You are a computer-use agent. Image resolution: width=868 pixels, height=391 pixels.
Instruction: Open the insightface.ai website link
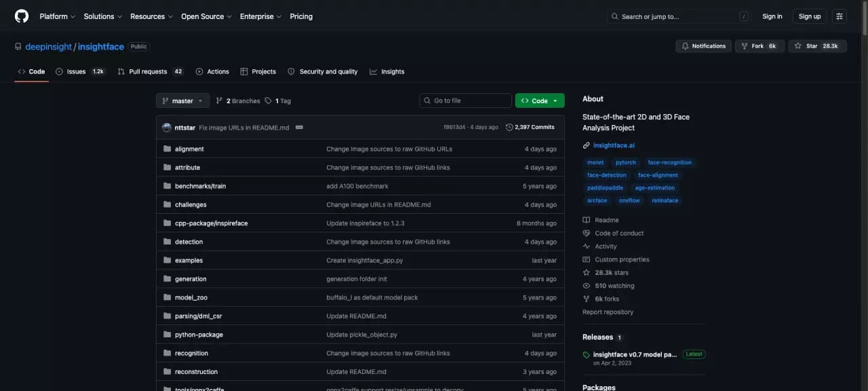click(x=614, y=145)
